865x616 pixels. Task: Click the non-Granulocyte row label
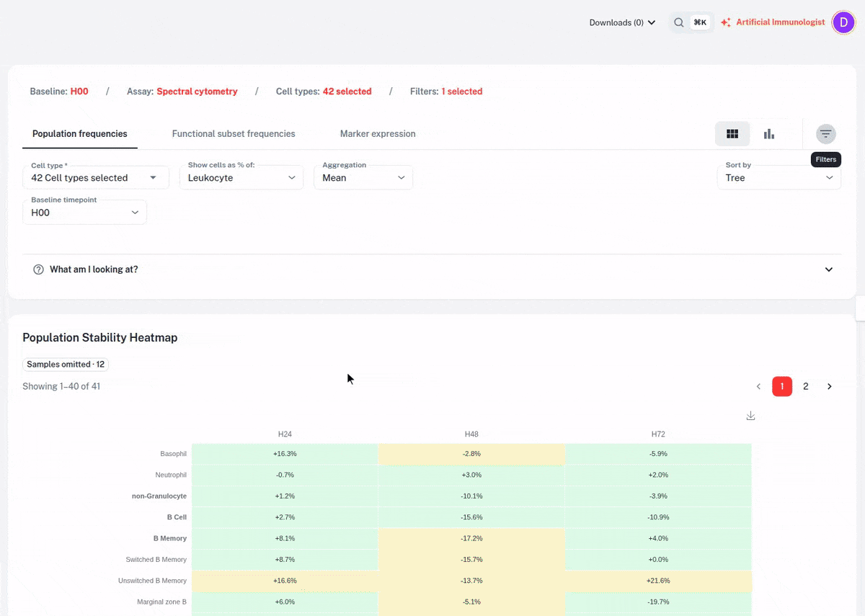tap(159, 496)
